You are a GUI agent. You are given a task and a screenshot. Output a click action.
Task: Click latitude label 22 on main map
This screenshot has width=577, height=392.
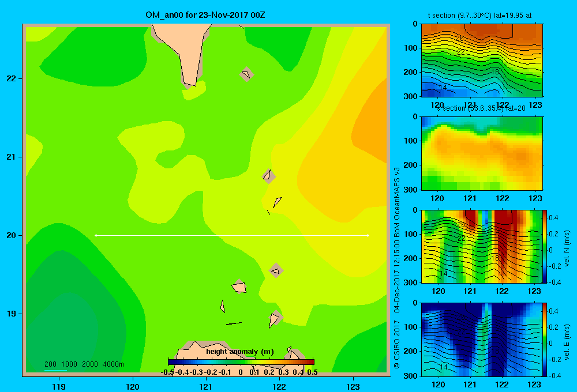(x=10, y=79)
